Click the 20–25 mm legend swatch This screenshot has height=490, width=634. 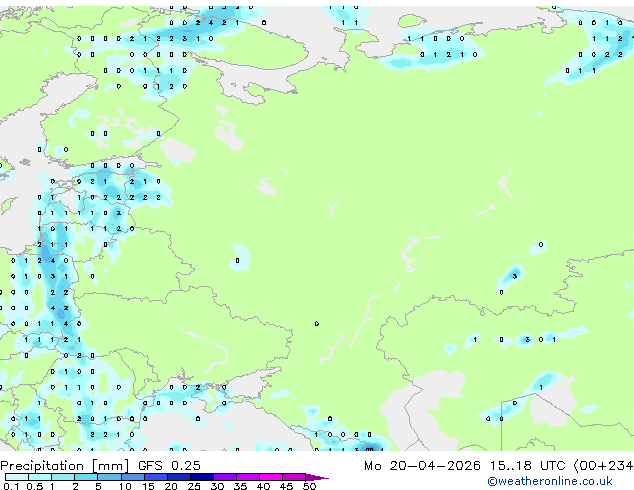click(178, 477)
